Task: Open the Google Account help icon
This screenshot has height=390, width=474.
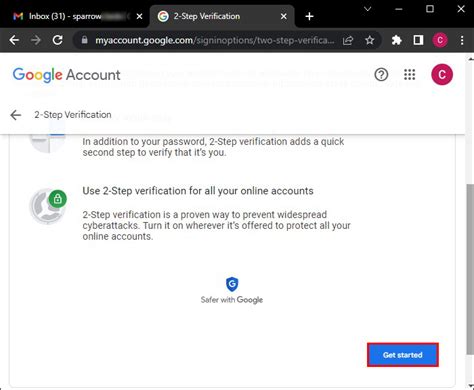Action: (x=381, y=74)
